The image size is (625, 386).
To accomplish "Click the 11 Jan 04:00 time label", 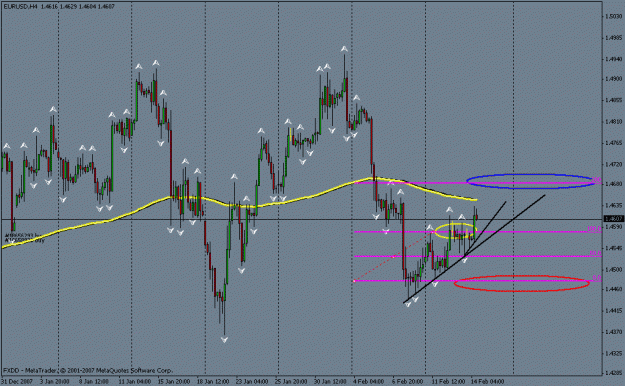I will pyautogui.click(x=135, y=382).
